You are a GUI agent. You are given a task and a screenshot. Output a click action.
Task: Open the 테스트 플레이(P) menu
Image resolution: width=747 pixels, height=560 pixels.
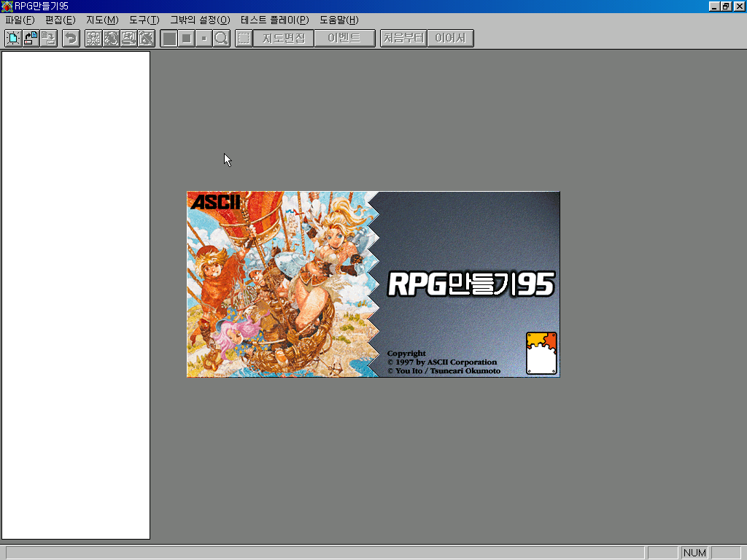coord(275,20)
